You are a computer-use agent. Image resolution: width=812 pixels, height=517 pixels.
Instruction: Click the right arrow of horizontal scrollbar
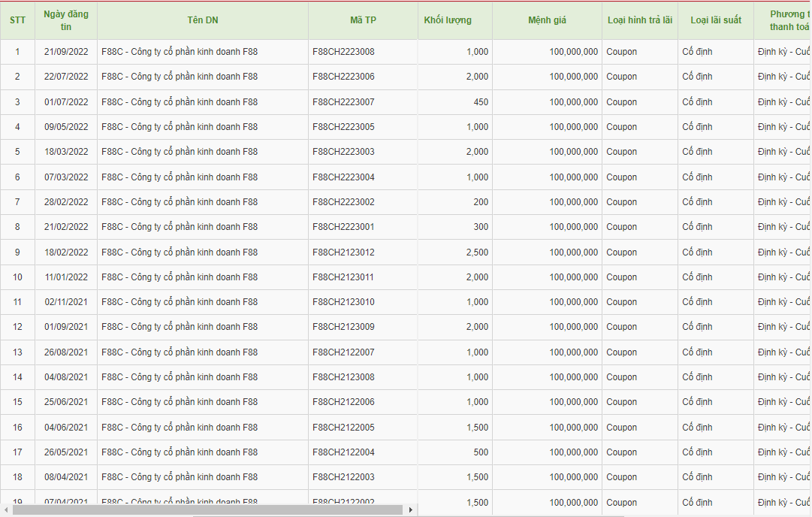(410, 510)
